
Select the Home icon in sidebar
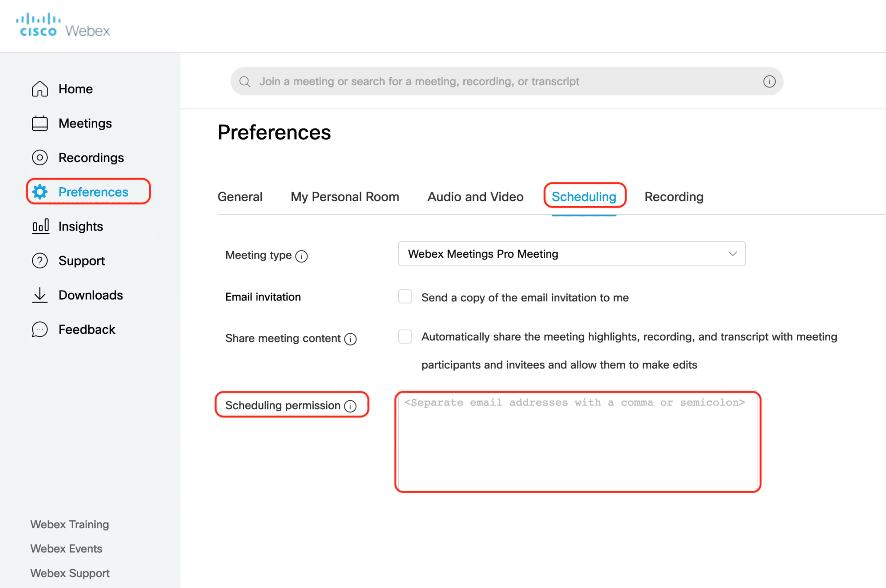pos(39,88)
